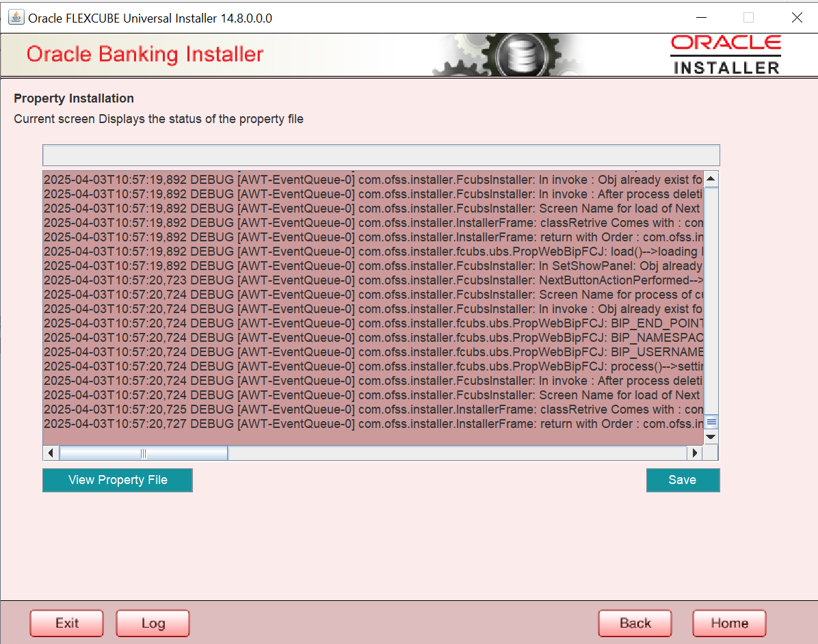Click the horizontal scrollbar right arrow
Image resolution: width=818 pixels, height=644 pixels.
click(694, 453)
